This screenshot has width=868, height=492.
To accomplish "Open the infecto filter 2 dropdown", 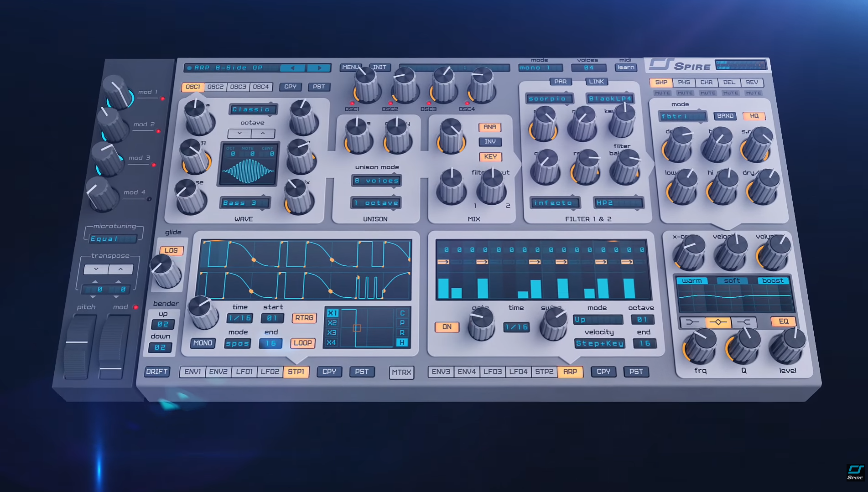I will pyautogui.click(x=555, y=202).
